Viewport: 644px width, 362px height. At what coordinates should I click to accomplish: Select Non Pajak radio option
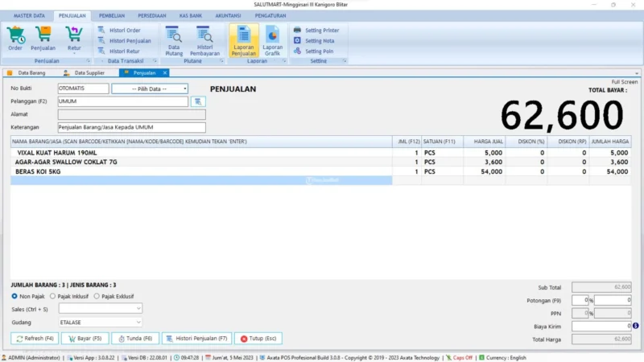tap(14, 296)
